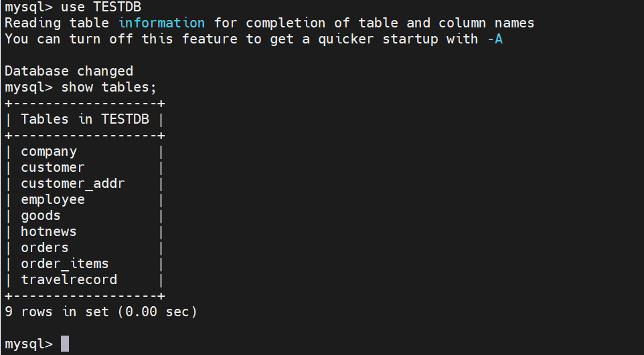Click the 'use TESTDB' command line
The image size is (644, 355).
coord(73,7)
